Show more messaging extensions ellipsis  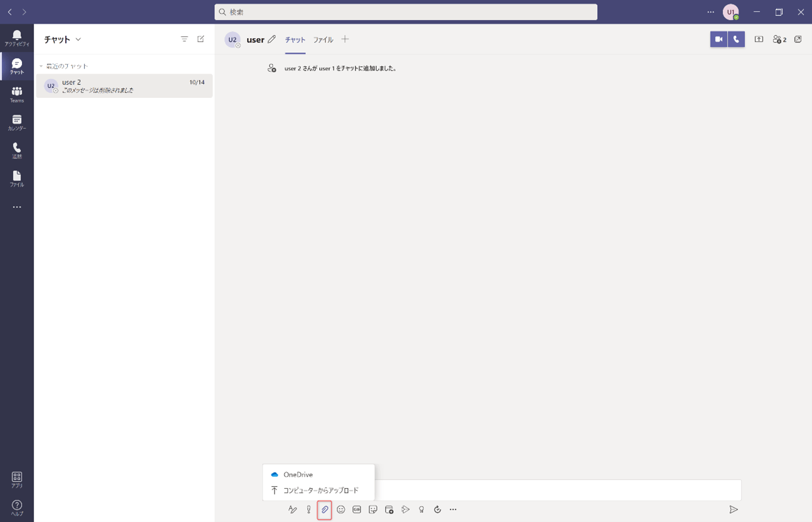453,509
